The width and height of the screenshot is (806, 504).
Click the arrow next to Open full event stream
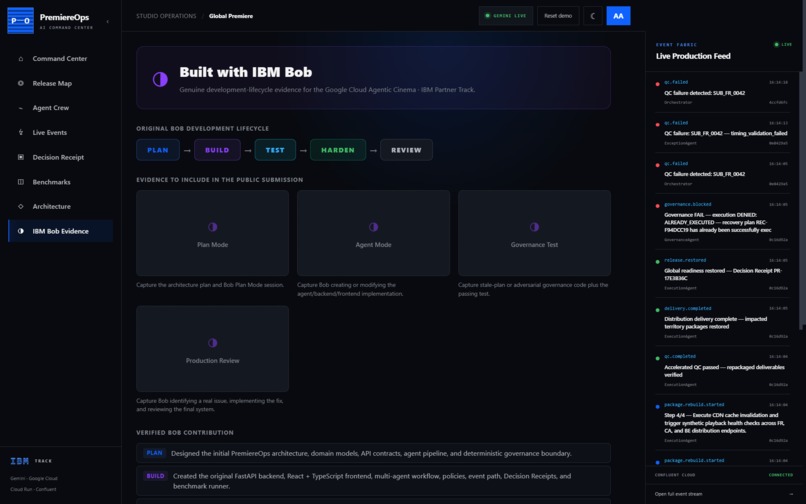point(790,494)
